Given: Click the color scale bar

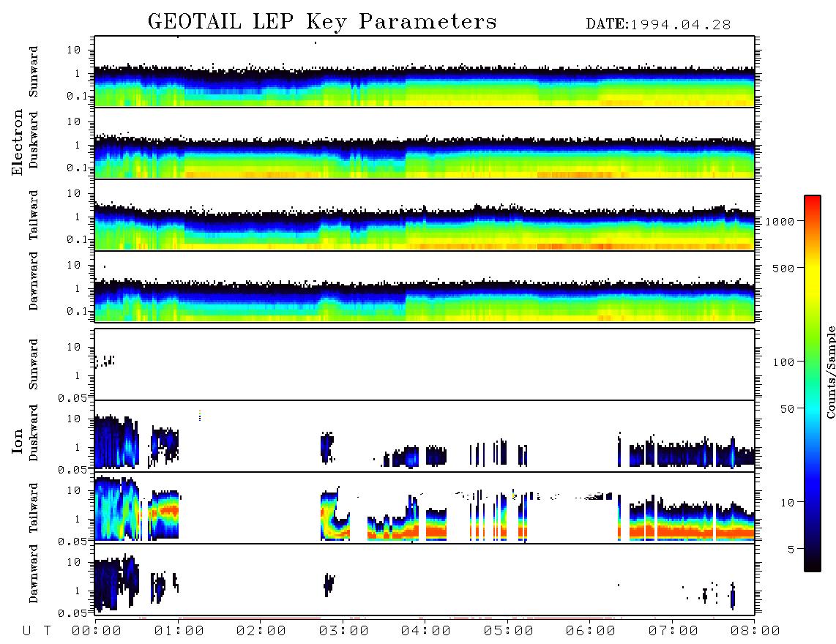Looking at the screenshot, I should click(x=813, y=383).
